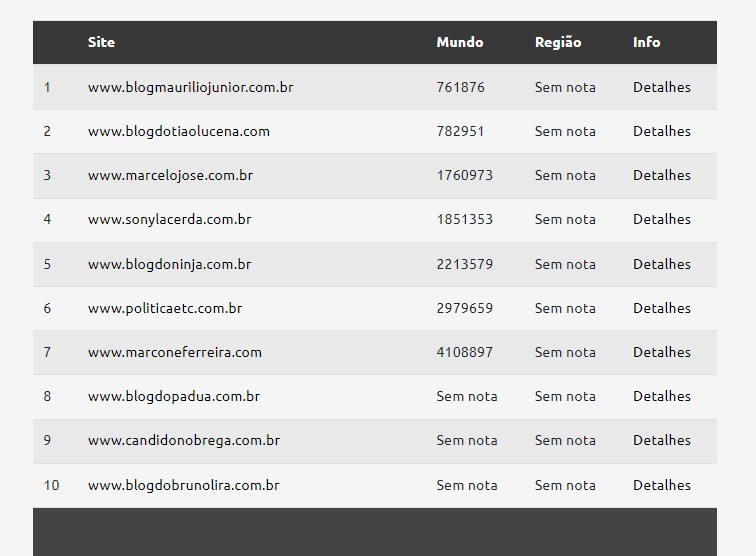756x556 pixels.
Task: Open Detalhes for www.marconeferreira.com
Action: 662,352
